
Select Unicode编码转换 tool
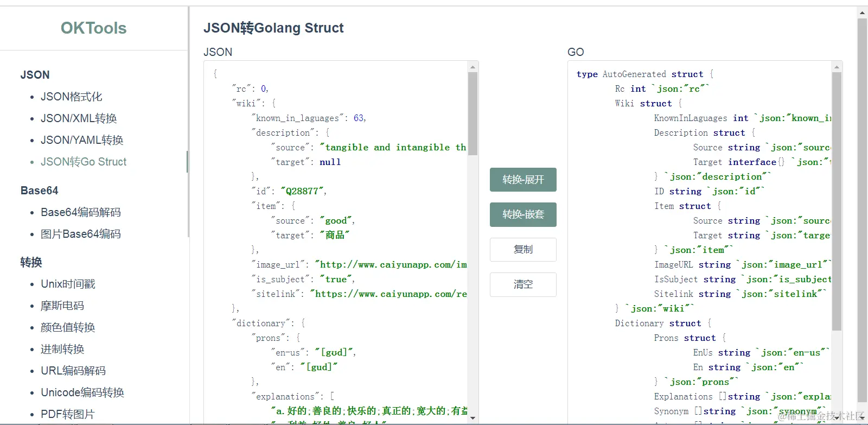click(82, 392)
